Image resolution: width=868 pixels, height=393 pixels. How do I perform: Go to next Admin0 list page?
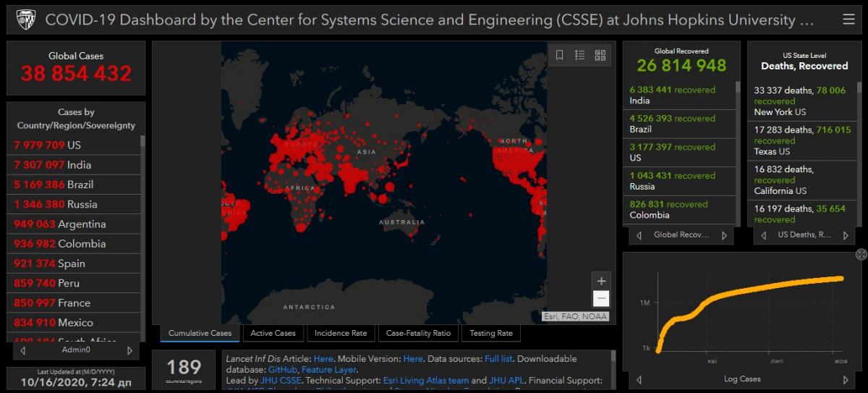129,350
